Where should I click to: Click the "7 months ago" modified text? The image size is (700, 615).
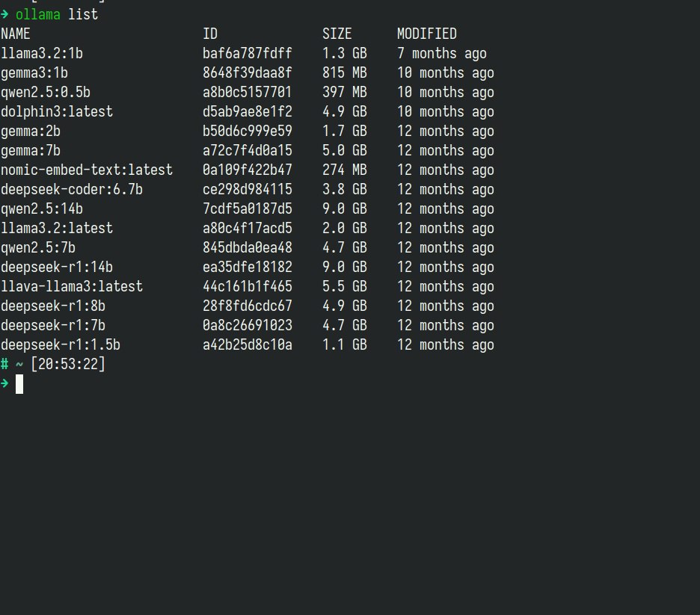(441, 53)
